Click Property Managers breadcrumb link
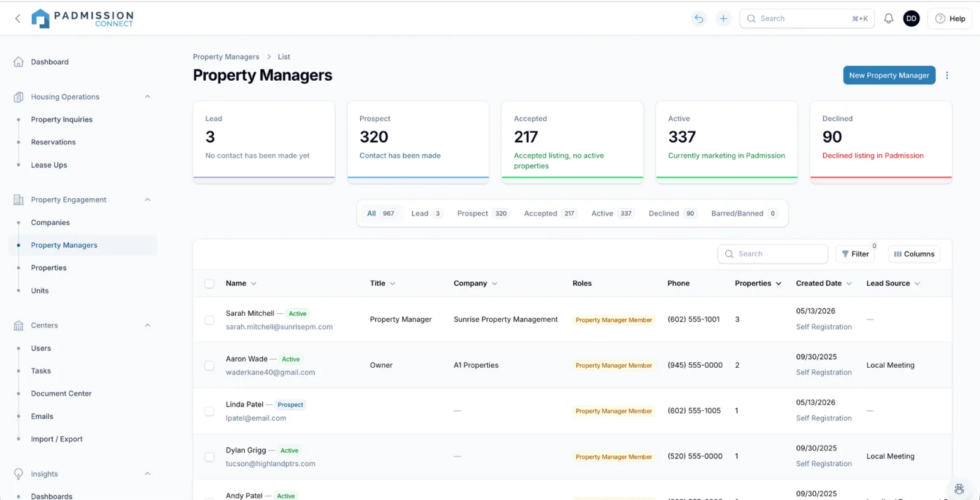980x500 pixels. pos(226,57)
